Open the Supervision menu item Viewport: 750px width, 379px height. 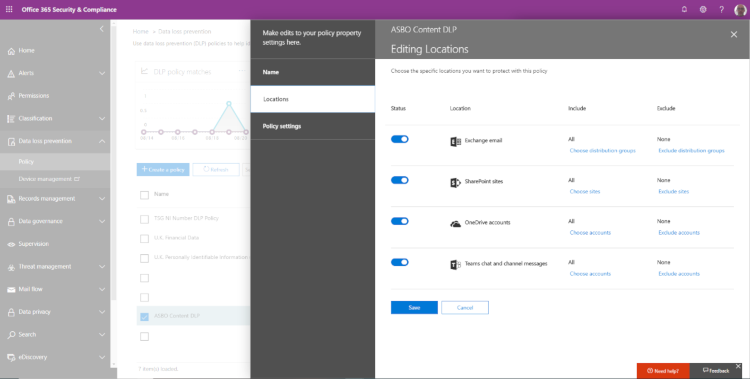click(55, 244)
